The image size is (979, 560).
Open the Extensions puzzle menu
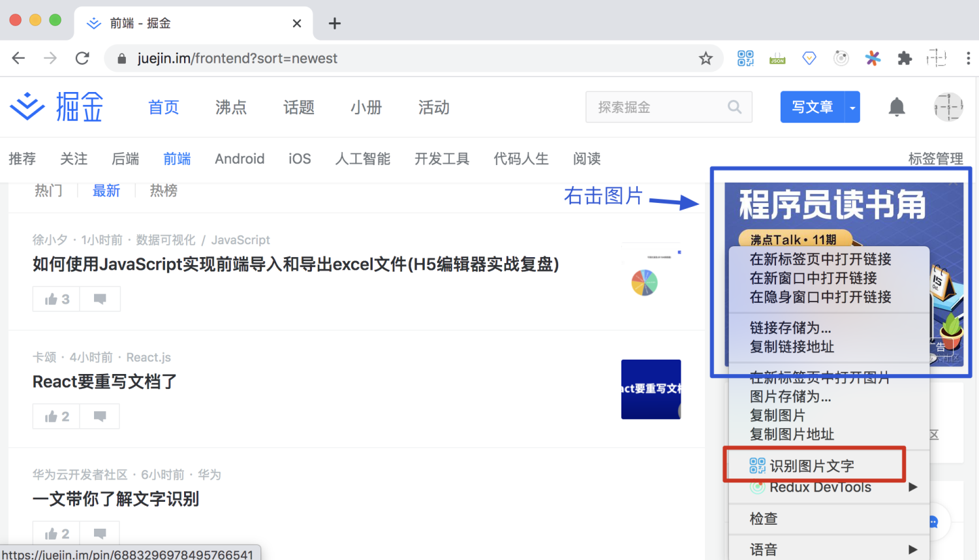[x=905, y=58]
